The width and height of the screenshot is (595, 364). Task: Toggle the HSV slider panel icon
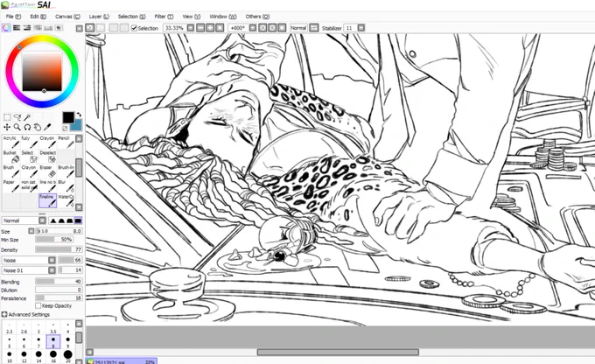27,28
